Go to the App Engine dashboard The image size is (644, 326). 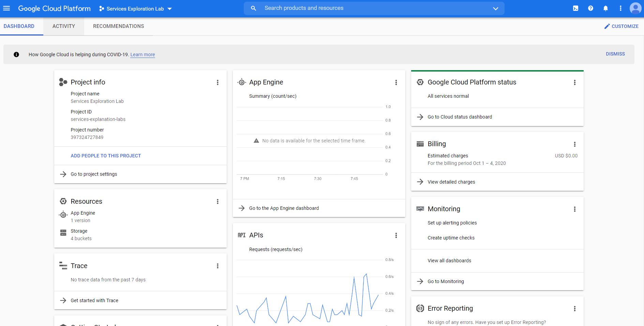284,208
